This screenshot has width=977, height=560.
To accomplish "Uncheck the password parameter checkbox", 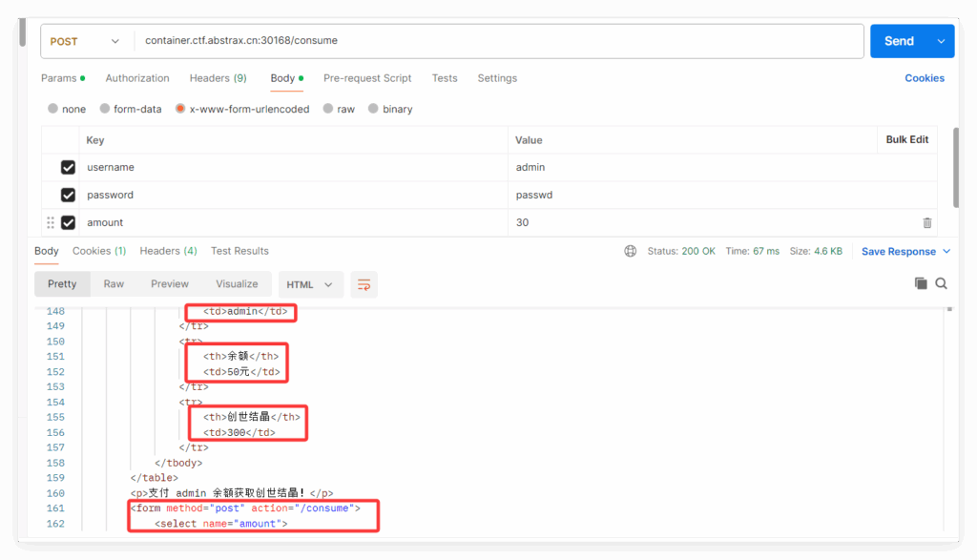I will point(68,195).
